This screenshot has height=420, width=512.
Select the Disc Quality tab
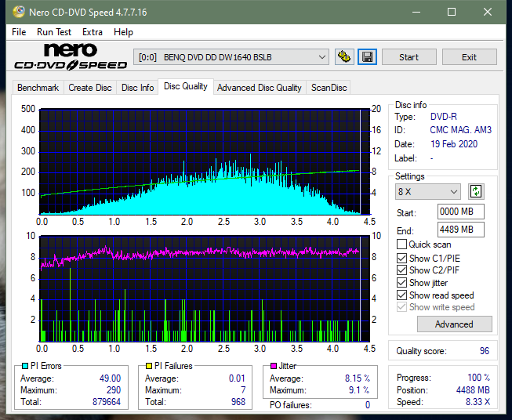pos(186,86)
